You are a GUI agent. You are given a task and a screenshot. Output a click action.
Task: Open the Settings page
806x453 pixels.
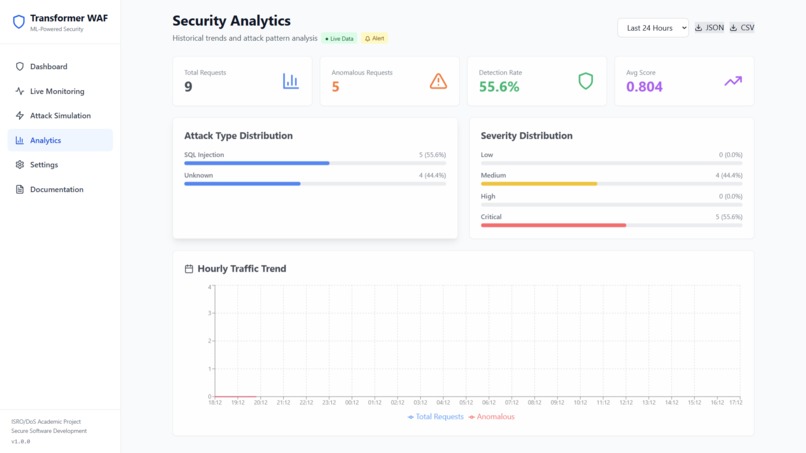coord(60,165)
